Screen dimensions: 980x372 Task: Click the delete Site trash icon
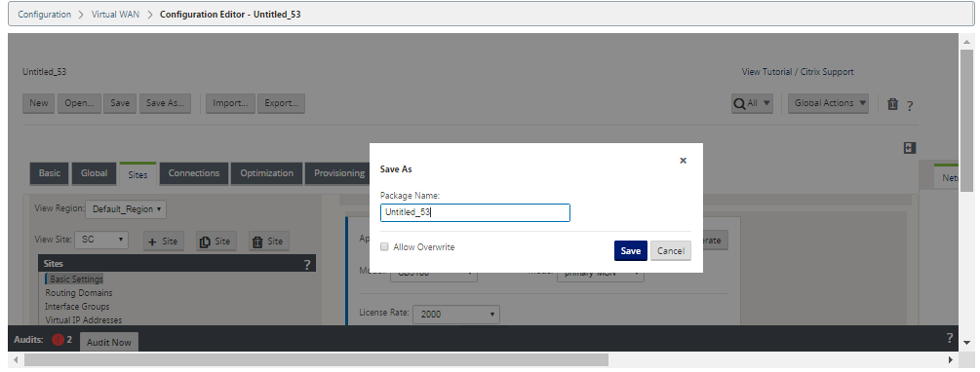coord(269,242)
